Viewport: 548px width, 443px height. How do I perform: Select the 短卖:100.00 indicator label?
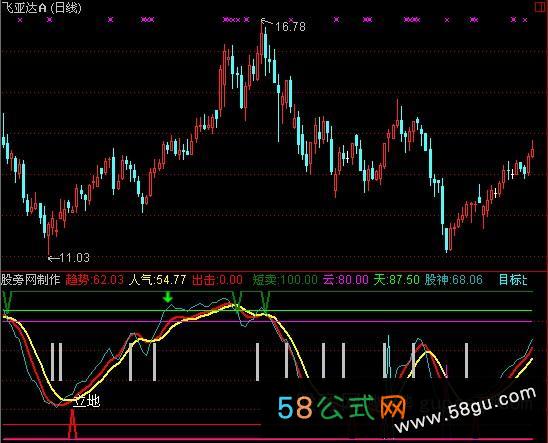pos(285,280)
